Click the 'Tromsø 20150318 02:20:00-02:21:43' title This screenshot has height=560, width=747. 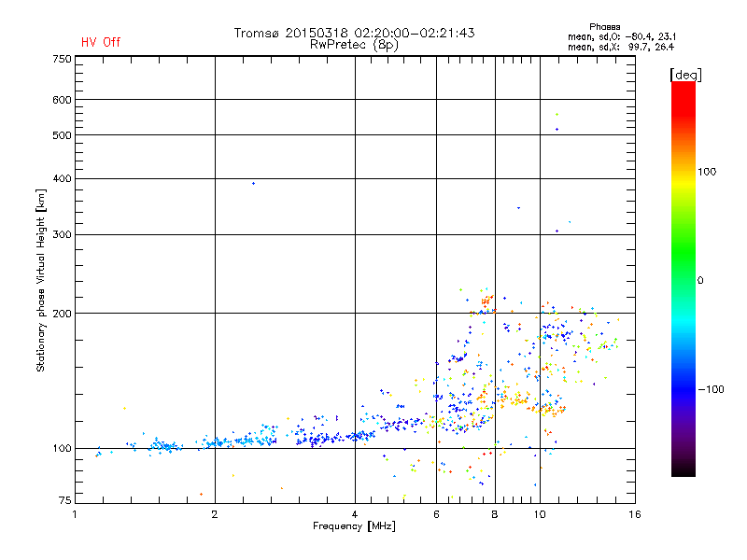point(354,33)
